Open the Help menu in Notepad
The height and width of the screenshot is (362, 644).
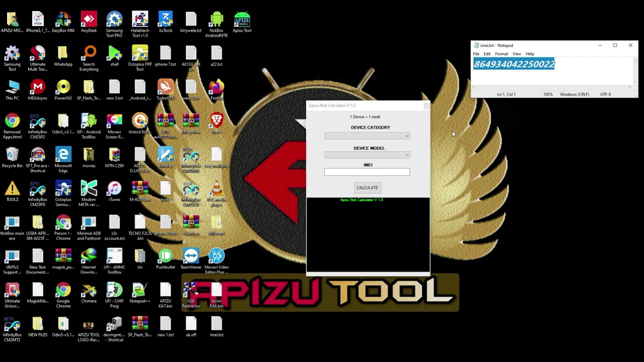pyautogui.click(x=530, y=54)
